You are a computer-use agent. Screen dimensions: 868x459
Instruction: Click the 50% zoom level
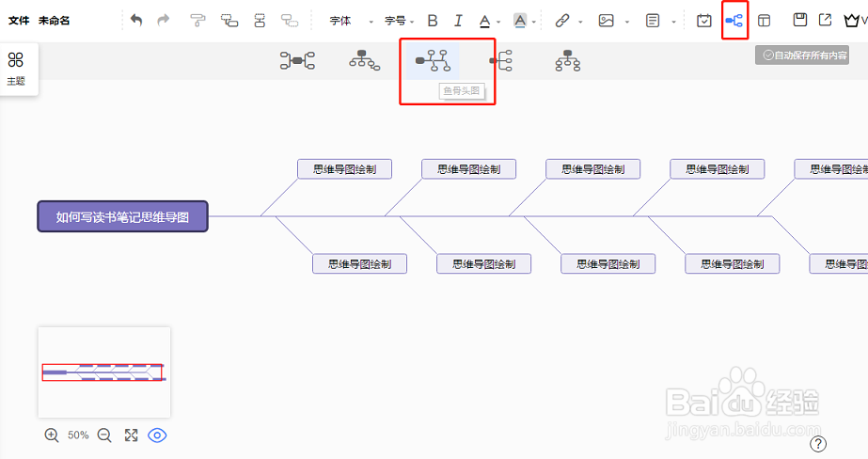pos(78,435)
